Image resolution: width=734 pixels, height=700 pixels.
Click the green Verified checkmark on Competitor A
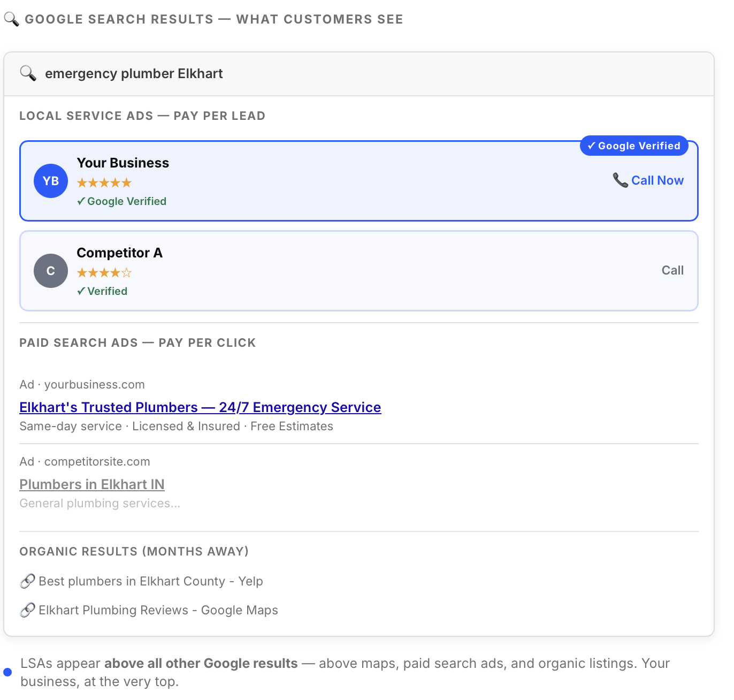click(82, 291)
